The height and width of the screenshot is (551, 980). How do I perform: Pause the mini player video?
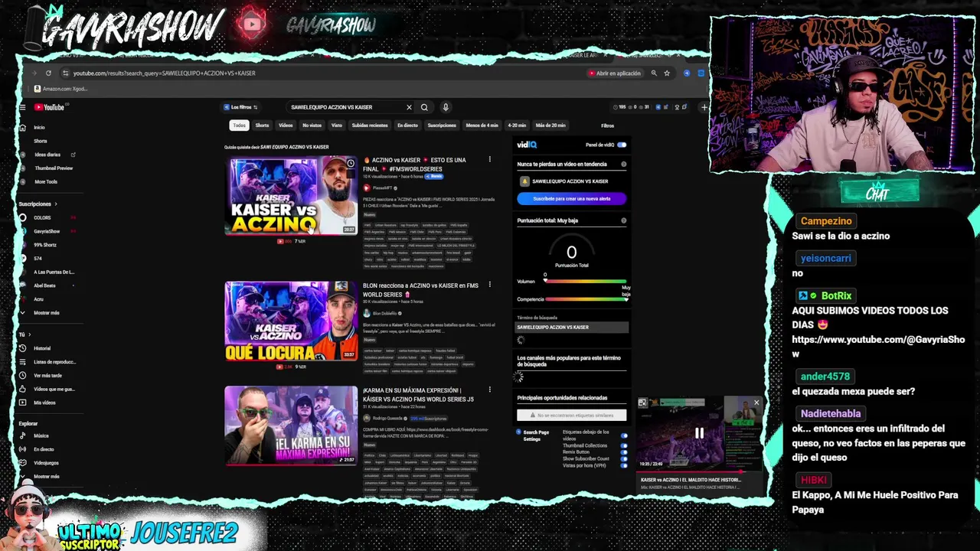[699, 433]
